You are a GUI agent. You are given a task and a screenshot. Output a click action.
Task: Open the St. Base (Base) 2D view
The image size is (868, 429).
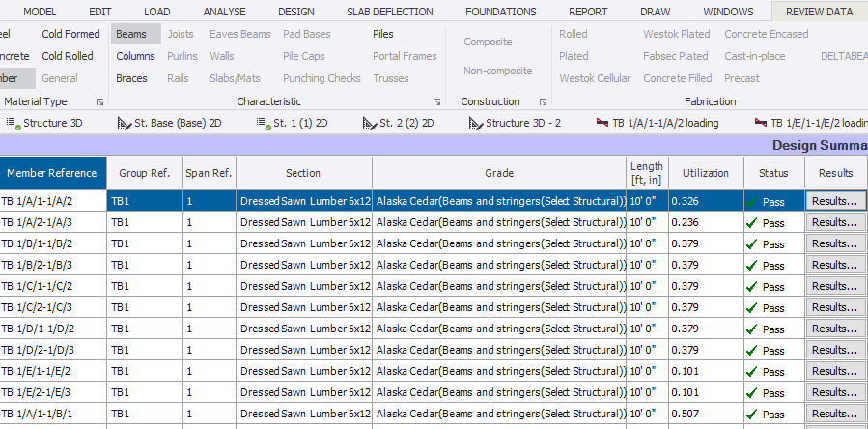(x=169, y=124)
